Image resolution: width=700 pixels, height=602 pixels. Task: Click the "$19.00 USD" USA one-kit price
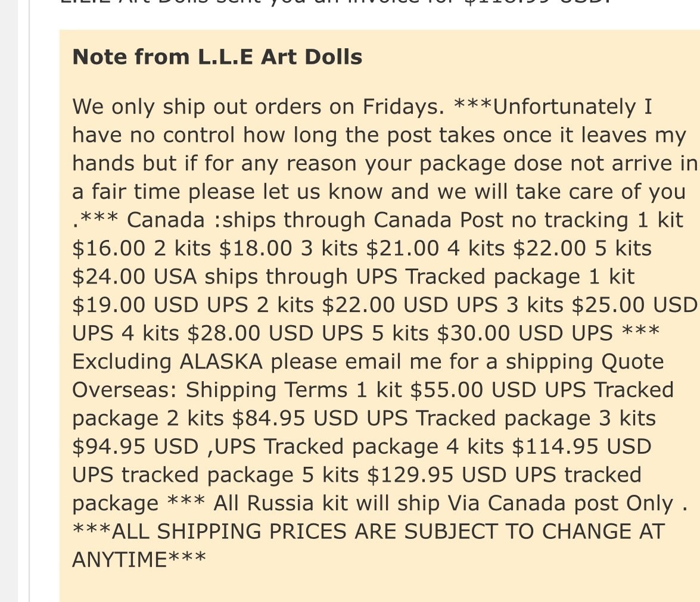(x=135, y=305)
